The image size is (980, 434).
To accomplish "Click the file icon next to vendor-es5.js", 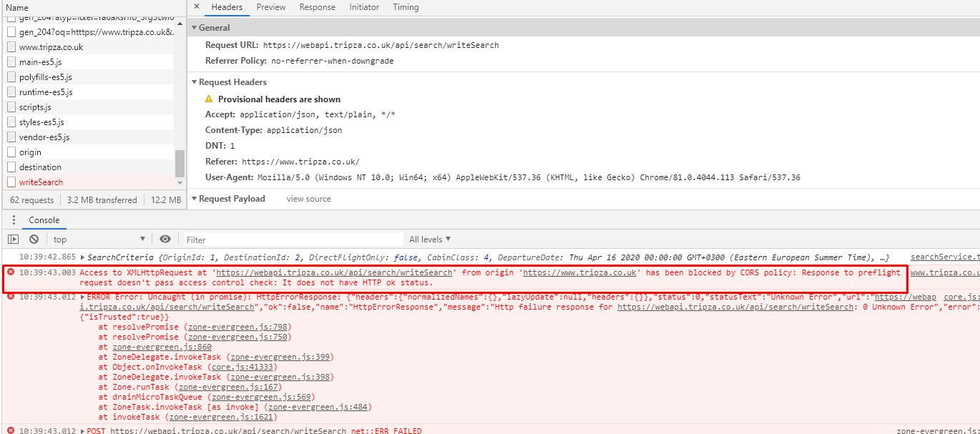I will [x=11, y=137].
